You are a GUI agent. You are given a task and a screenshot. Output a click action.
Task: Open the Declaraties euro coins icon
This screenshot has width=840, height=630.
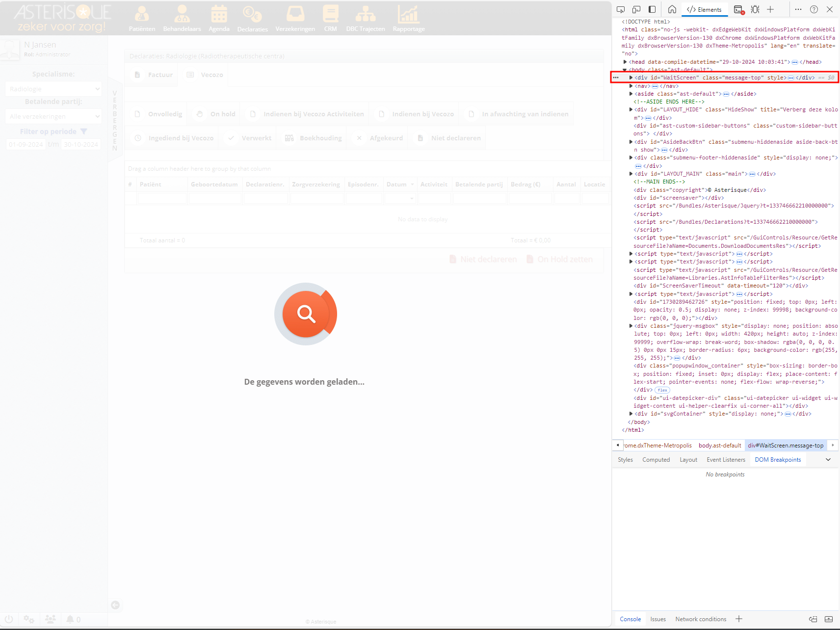(252, 14)
